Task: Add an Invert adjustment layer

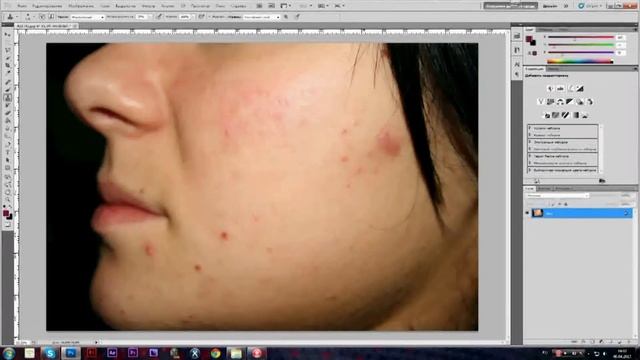Action: tap(547, 115)
